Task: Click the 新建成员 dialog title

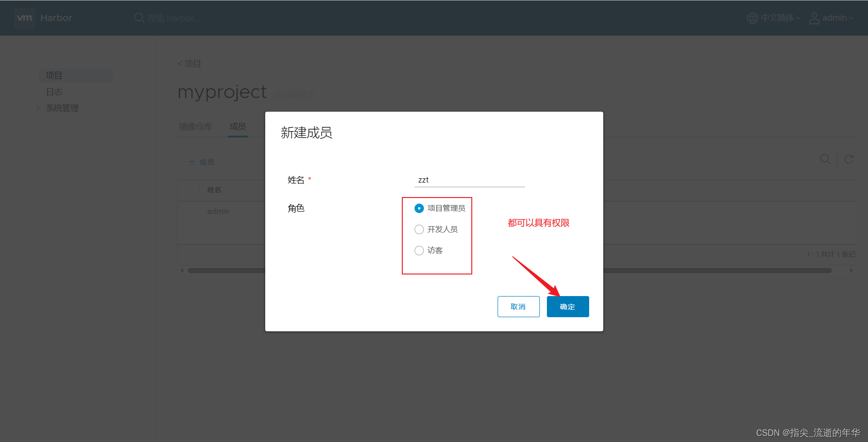Action: [307, 133]
